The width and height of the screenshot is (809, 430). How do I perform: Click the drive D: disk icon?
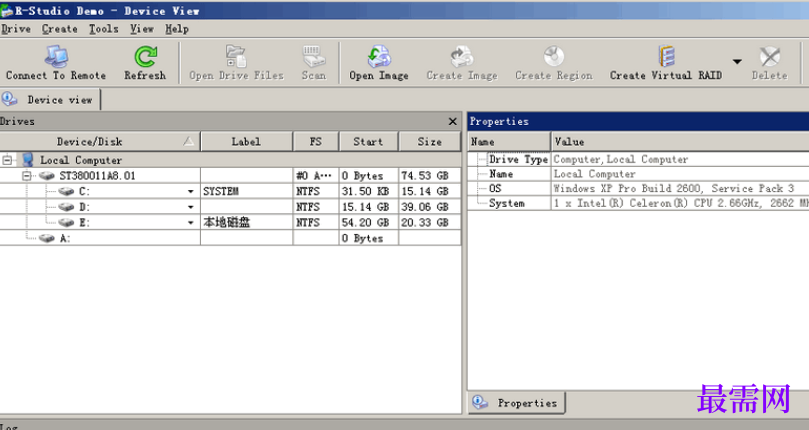(66, 207)
